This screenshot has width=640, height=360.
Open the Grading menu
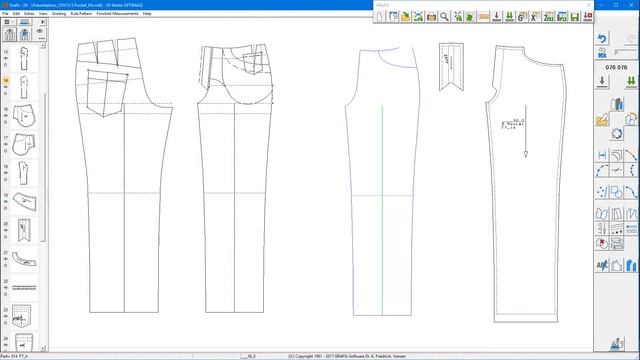tap(59, 13)
